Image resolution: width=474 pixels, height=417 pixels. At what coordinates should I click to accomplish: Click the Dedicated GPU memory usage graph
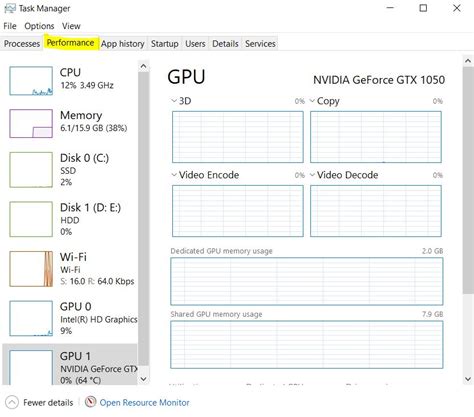coord(307,281)
